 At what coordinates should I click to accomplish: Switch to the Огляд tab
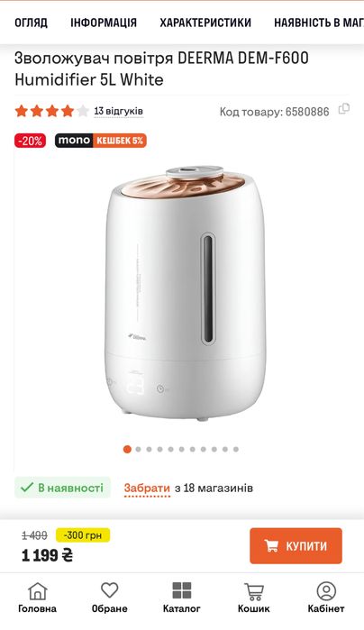(31, 23)
